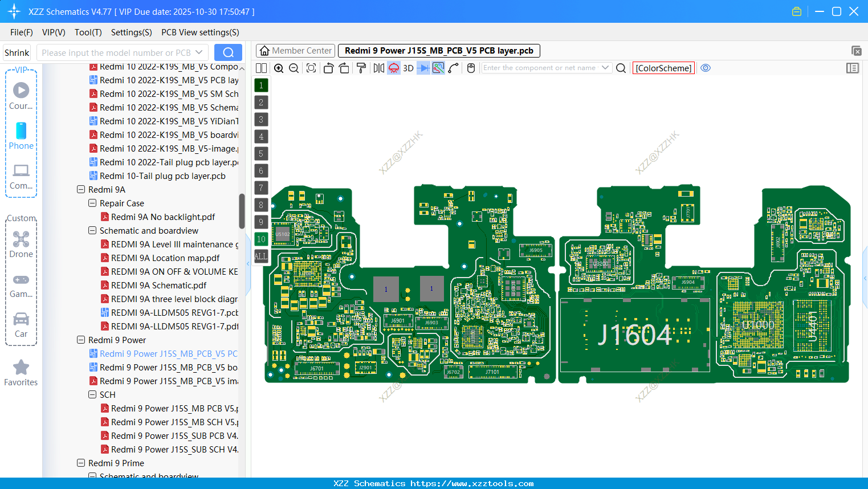This screenshot has height=489, width=868.
Task: Collapse Schematic and boardview under Redmi 9A
Action: (92, 231)
